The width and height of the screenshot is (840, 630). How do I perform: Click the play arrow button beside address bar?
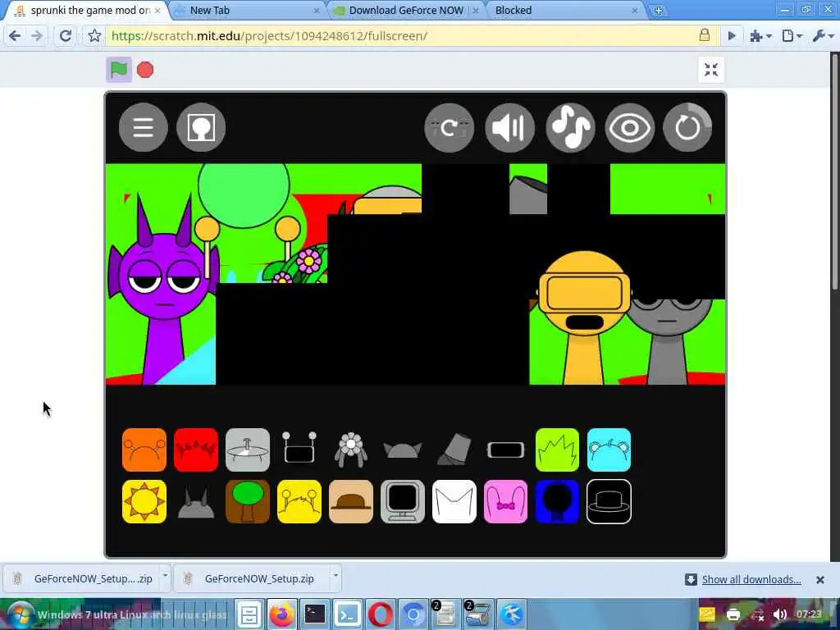[732, 36]
